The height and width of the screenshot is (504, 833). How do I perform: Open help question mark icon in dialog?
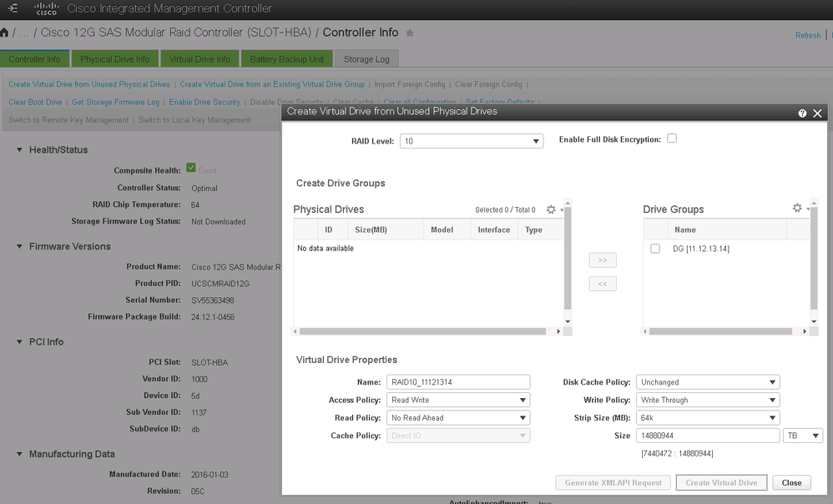click(x=802, y=113)
